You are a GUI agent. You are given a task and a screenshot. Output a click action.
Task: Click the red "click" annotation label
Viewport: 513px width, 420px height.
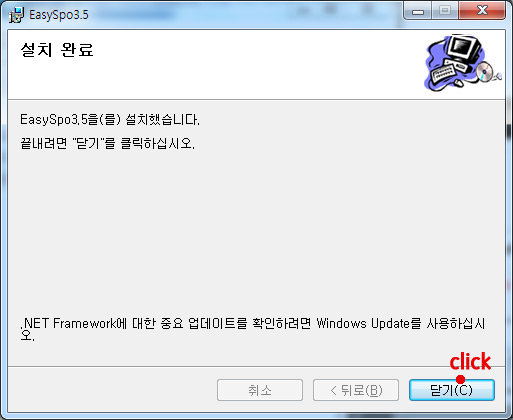pyautogui.click(x=470, y=361)
